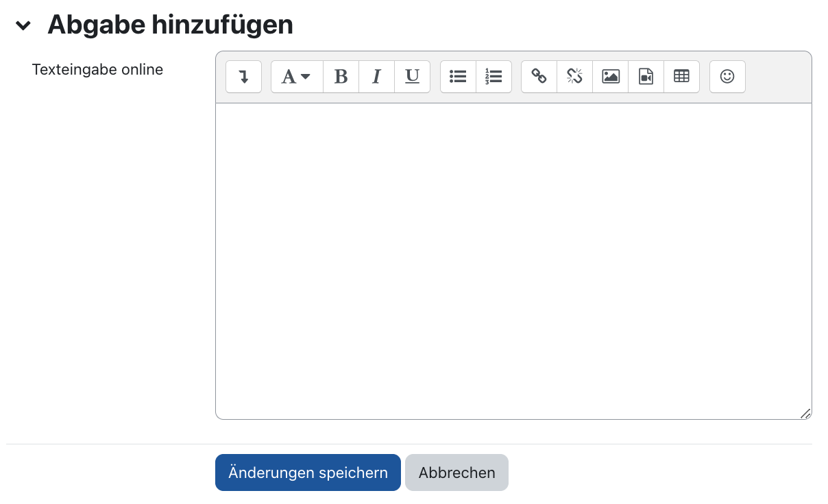Collapse the Abgabe hinzufügen section
828x504 pixels.
[24, 26]
